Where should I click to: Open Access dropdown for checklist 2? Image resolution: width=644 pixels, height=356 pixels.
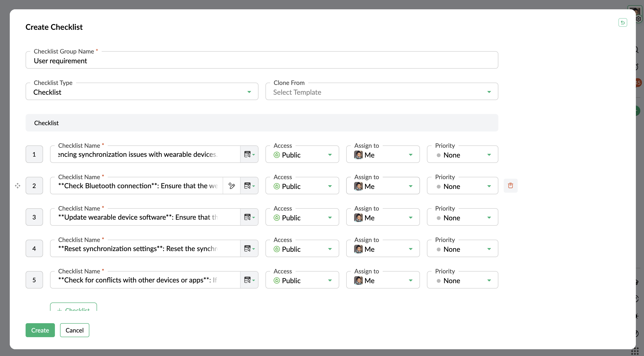302,186
